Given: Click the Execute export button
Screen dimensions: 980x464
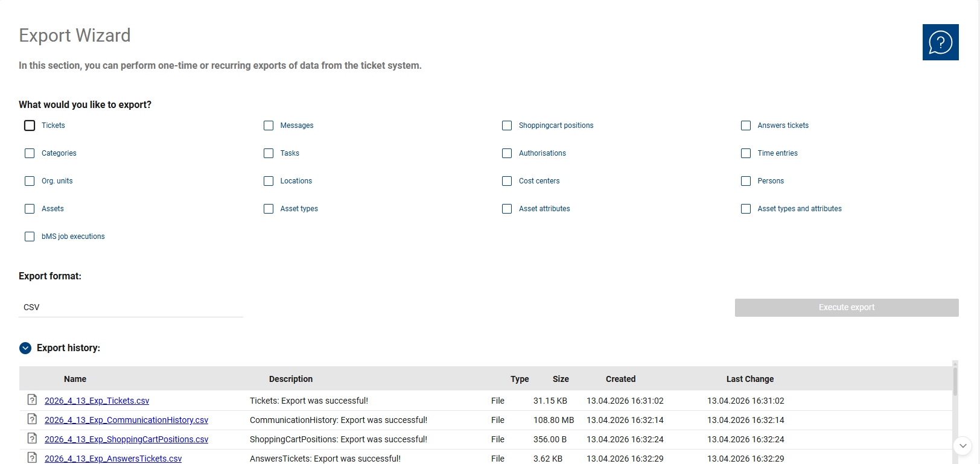Looking at the screenshot, I should (847, 307).
